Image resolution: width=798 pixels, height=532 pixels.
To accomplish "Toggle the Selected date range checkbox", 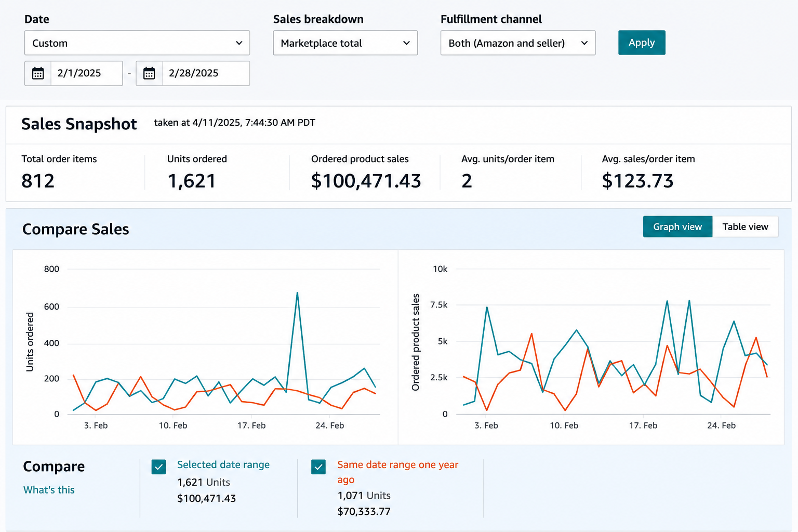I will (x=159, y=467).
